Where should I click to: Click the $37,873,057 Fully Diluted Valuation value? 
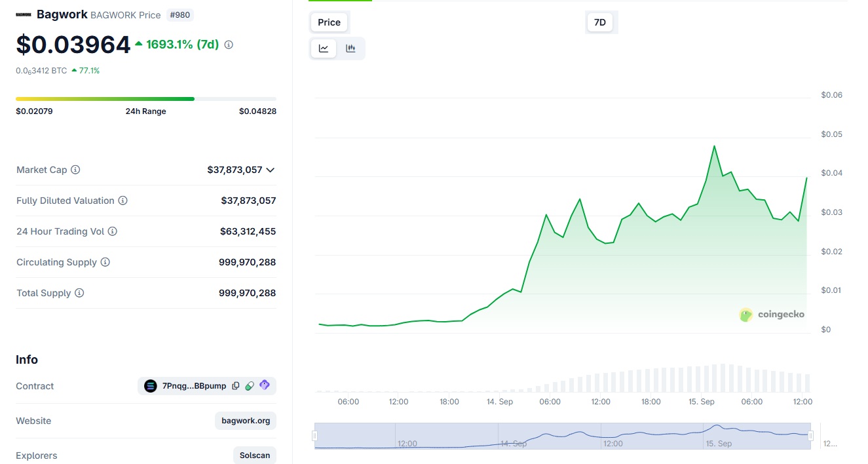[248, 201]
